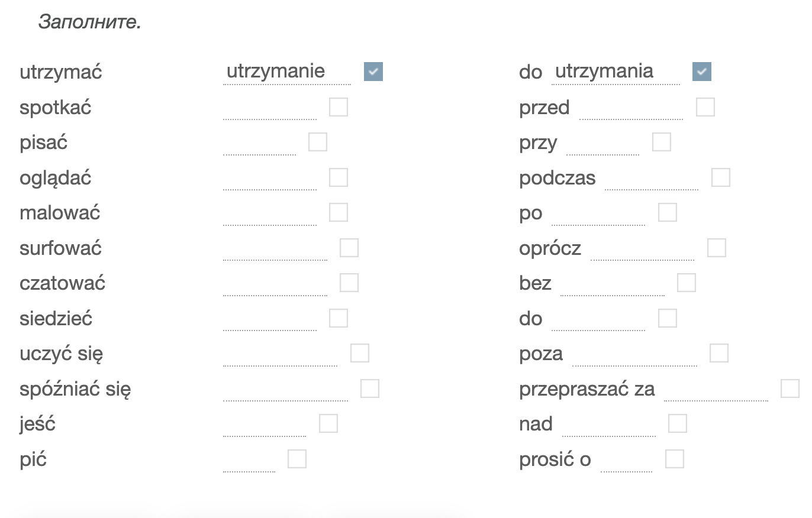Tick the checkbox after the 'bez' field
Screen dimensions: 812x518
(687, 283)
